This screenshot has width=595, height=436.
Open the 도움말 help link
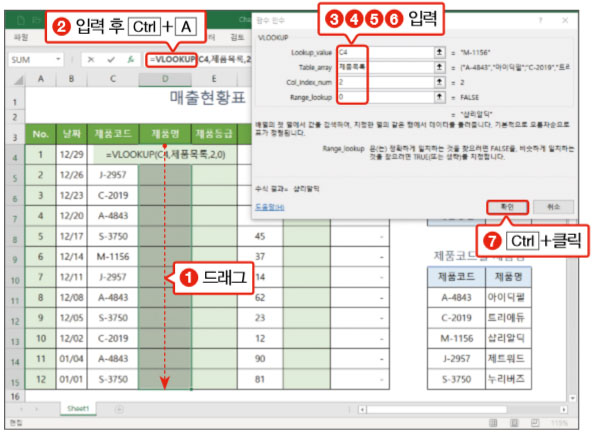point(270,207)
